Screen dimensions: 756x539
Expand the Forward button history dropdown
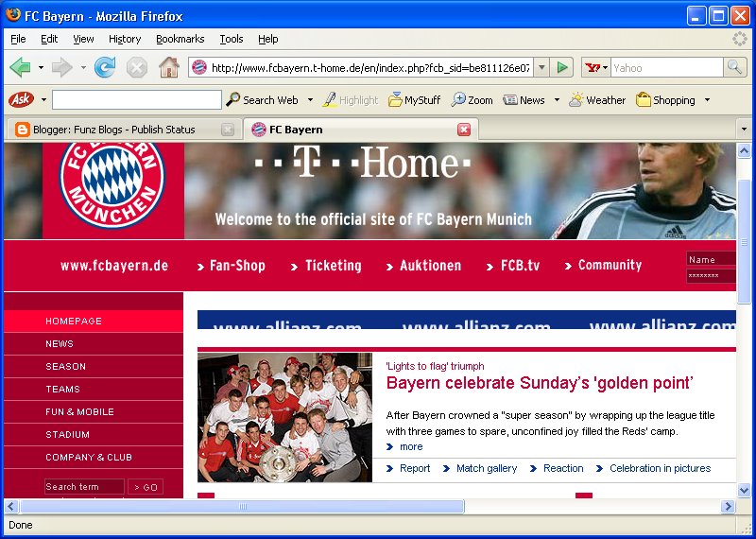click(83, 67)
